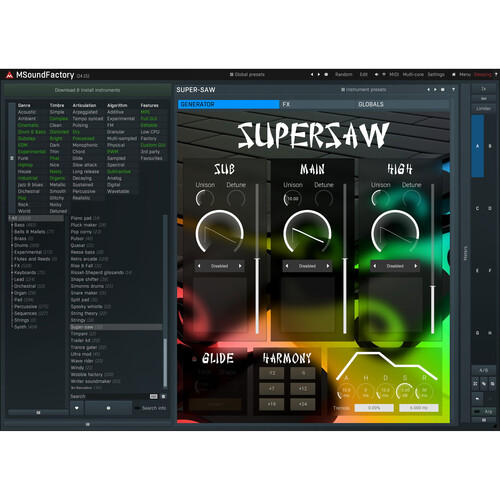
Task: Open SUB Disabled selector
Action: [219, 266]
